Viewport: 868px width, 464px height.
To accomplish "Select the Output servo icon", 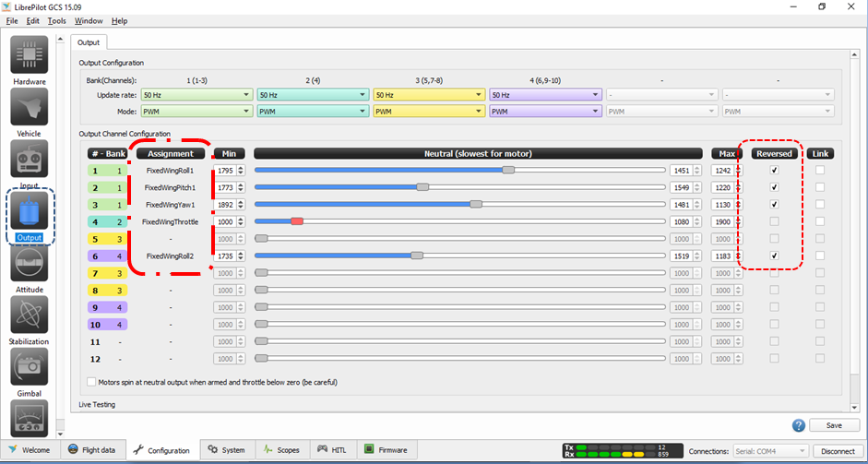I will (x=29, y=210).
